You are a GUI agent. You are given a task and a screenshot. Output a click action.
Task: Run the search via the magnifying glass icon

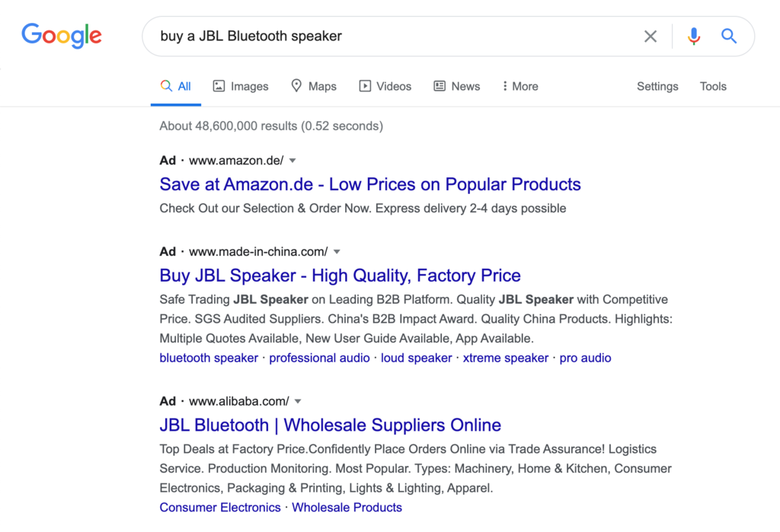(x=729, y=36)
